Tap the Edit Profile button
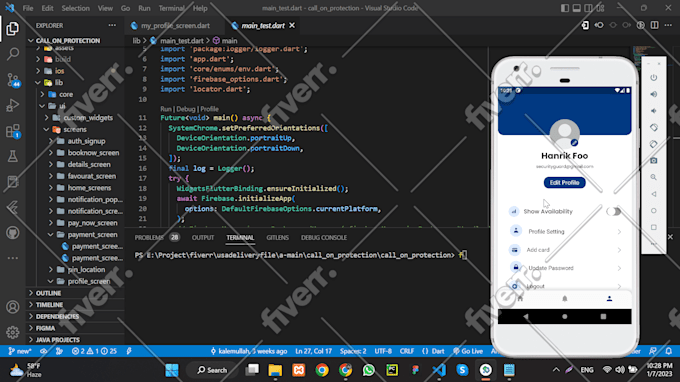This screenshot has height=382, width=680. point(565,183)
